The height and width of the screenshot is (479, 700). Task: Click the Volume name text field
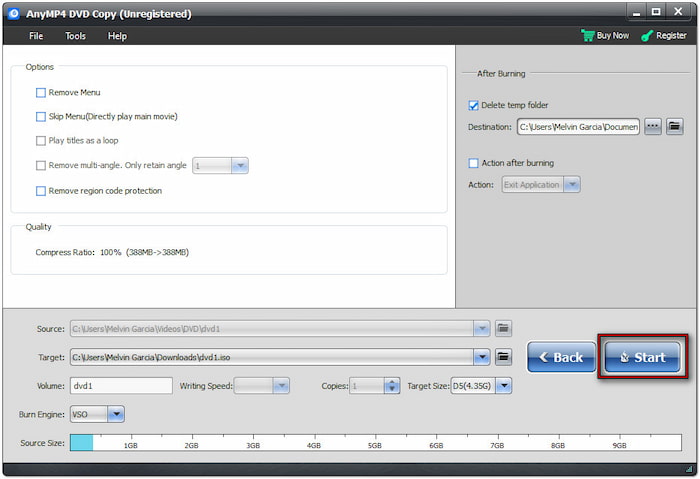point(120,386)
